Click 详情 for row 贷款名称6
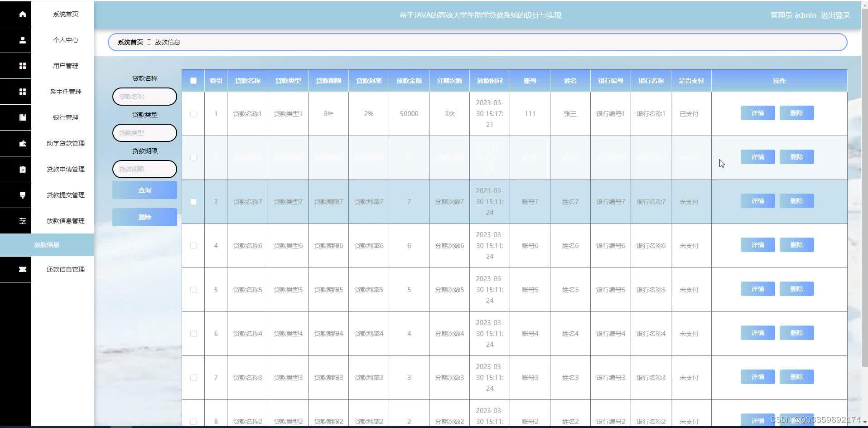 [x=757, y=245]
